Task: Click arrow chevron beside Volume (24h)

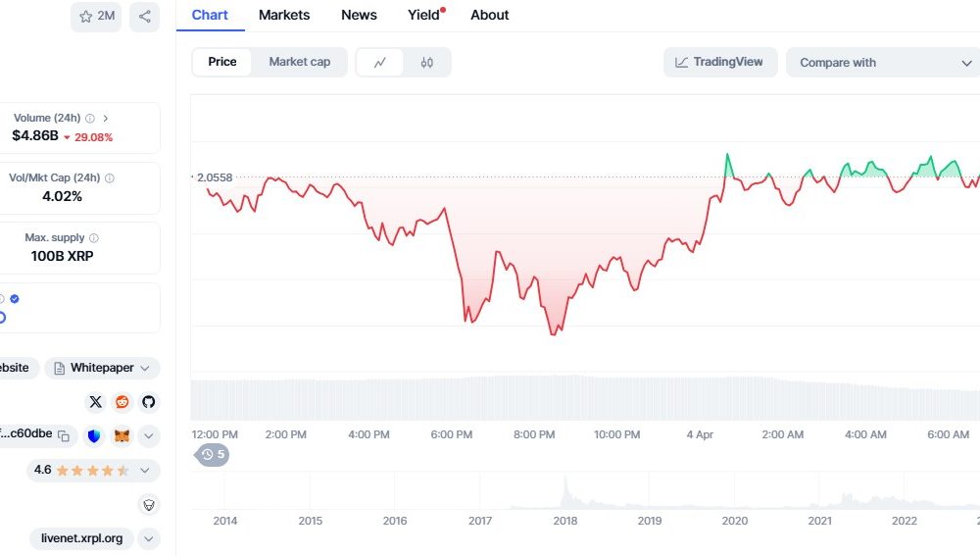Action: (x=106, y=119)
